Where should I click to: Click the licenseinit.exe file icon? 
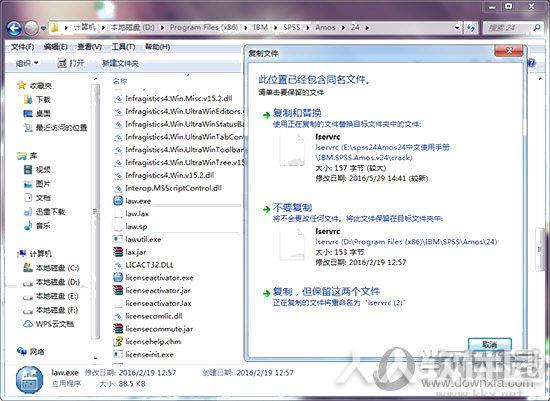[118, 354]
